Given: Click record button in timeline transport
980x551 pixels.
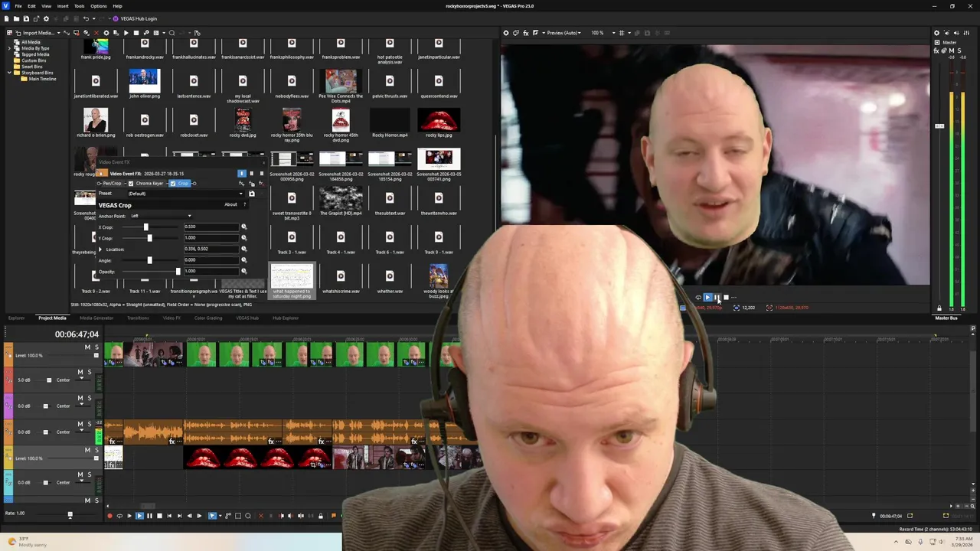Looking at the screenshot, I should pyautogui.click(x=109, y=516).
